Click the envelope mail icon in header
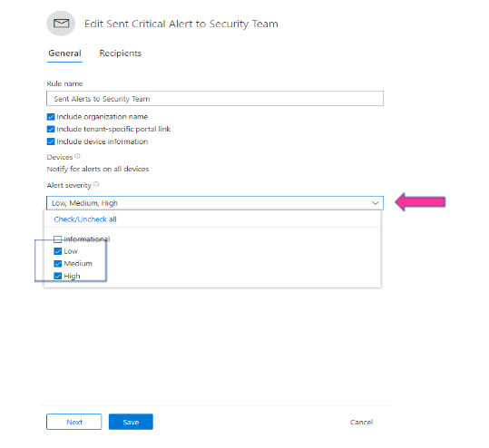Screen dimensions: 489x448 (x=61, y=24)
